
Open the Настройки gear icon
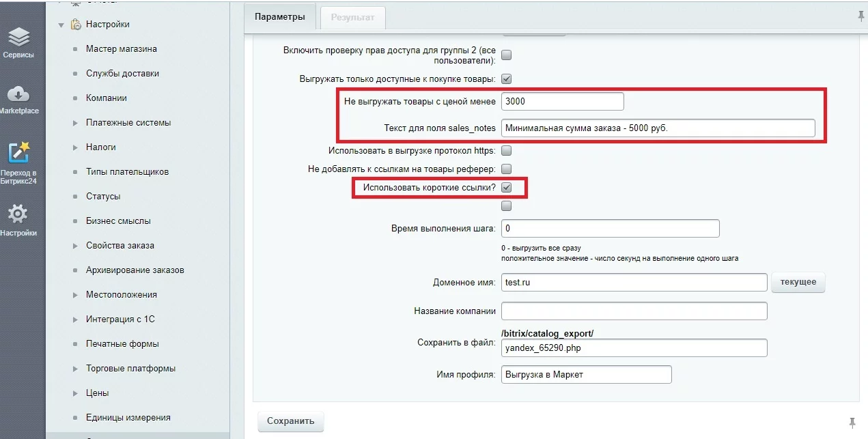pos(18,214)
